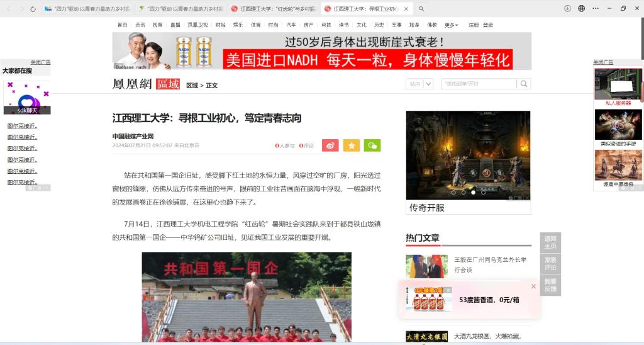The image size is (644, 345).
Task: Close the 53度酱香酒 popup ad
Action: tap(533, 286)
